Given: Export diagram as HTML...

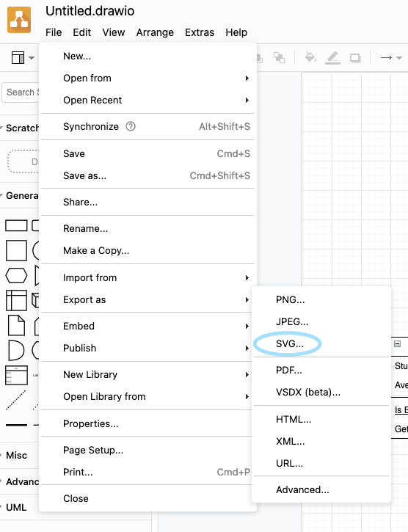Looking at the screenshot, I should 321,420.
